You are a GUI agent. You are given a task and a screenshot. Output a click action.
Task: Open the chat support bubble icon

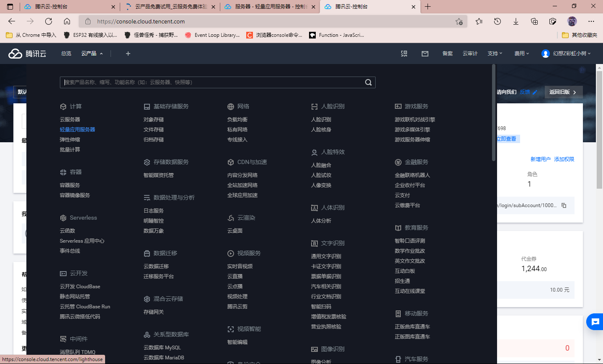click(595, 322)
